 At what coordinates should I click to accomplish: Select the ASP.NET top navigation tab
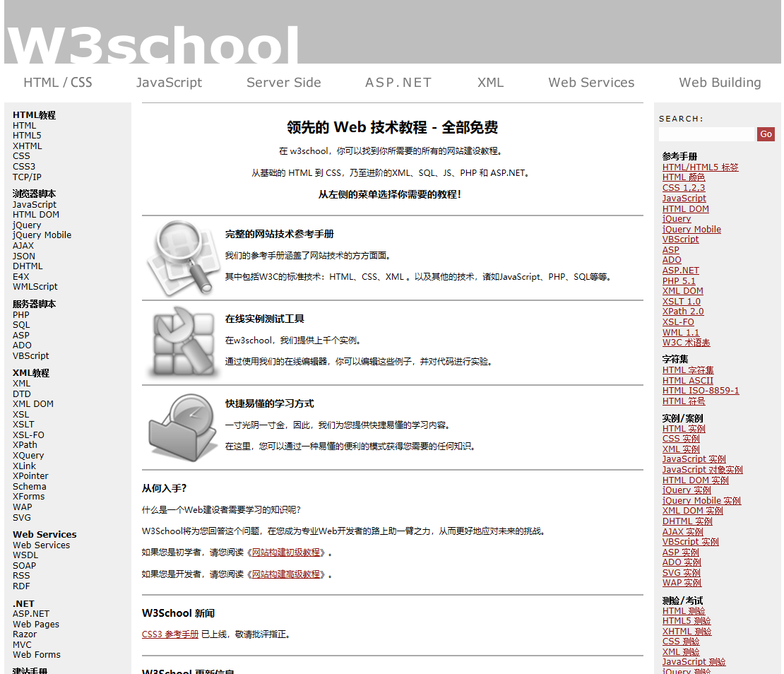tap(398, 83)
